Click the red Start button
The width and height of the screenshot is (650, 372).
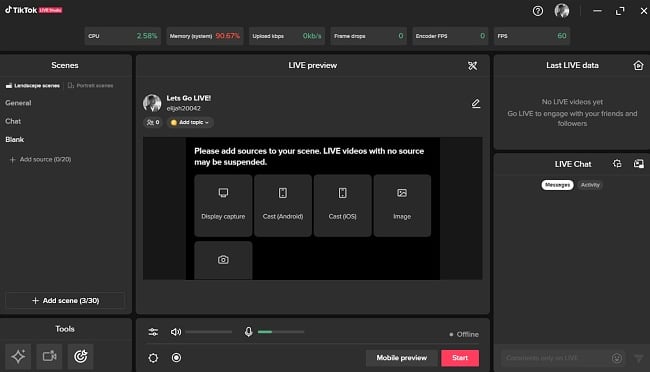click(460, 358)
